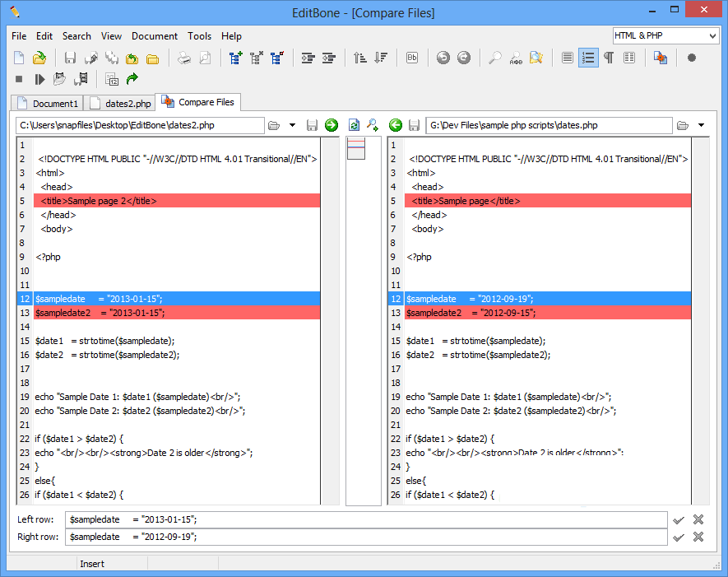Click the Sort ascending icon
The image size is (728, 577).
359,58
